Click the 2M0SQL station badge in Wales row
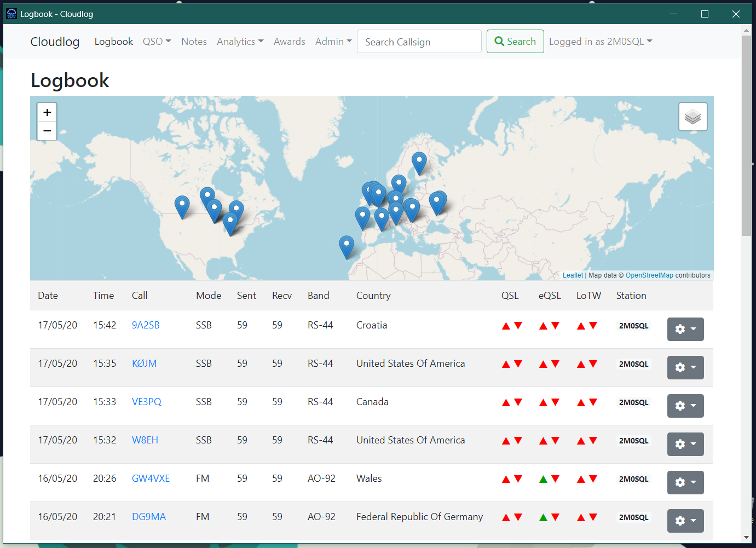Screen dimensions: 756x548 (633, 479)
